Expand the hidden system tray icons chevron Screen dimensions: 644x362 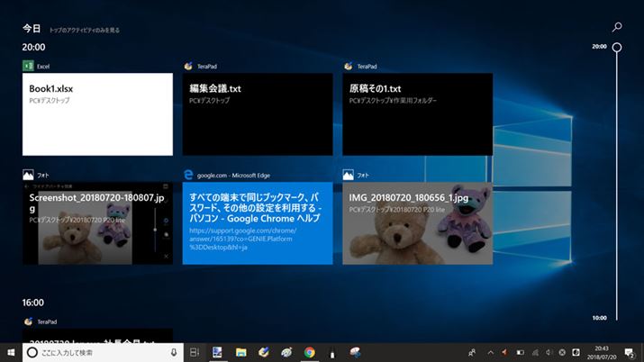click(490, 352)
